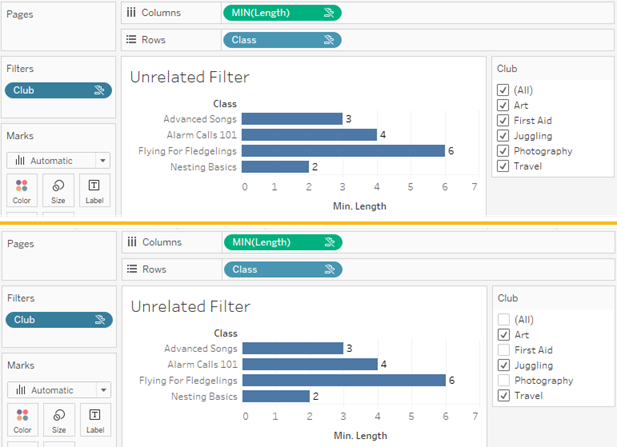
Task: Click the MIN(Length) pill on upper Columns shelf
Action: pos(281,13)
